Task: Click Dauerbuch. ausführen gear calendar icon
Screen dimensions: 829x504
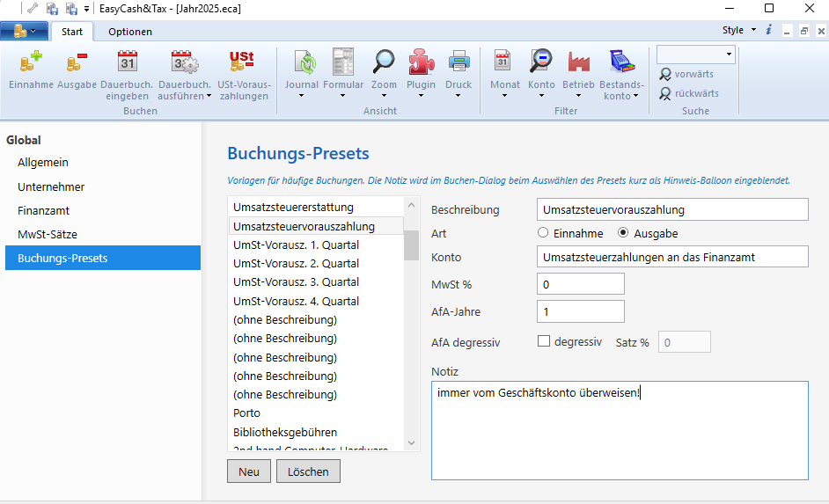Action: pyautogui.click(x=184, y=62)
